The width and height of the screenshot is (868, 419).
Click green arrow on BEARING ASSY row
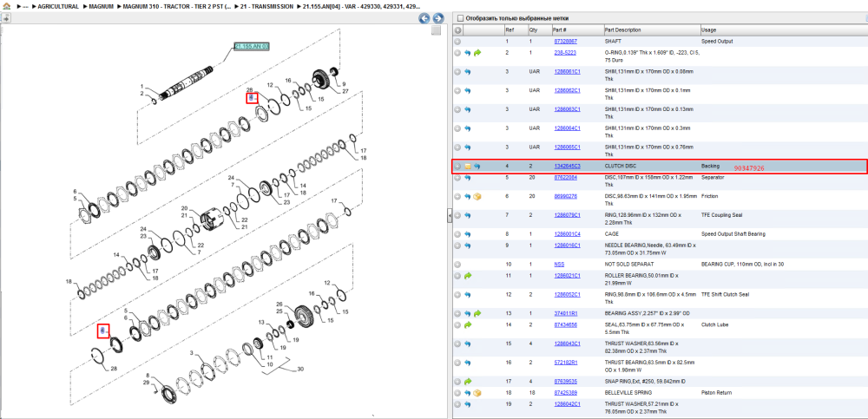point(477,313)
